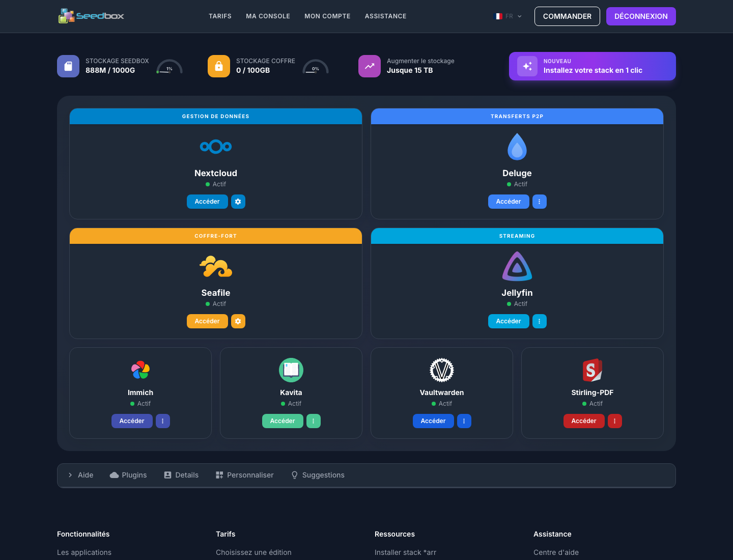Click the Jellyfin triangle icon
Viewport: 733px width, 560px height.
click(517, 266)
